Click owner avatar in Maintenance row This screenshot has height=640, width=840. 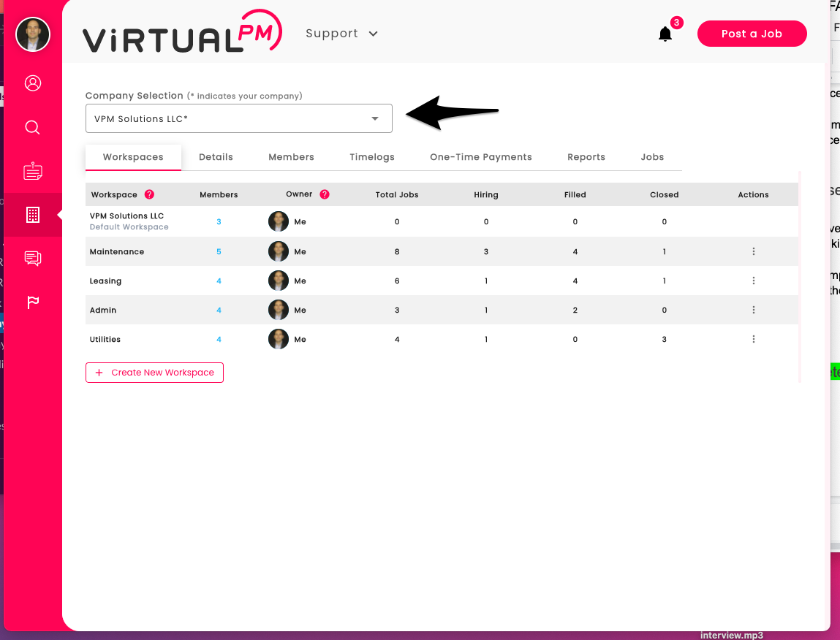pyautogui.click(x=279, y=251)
